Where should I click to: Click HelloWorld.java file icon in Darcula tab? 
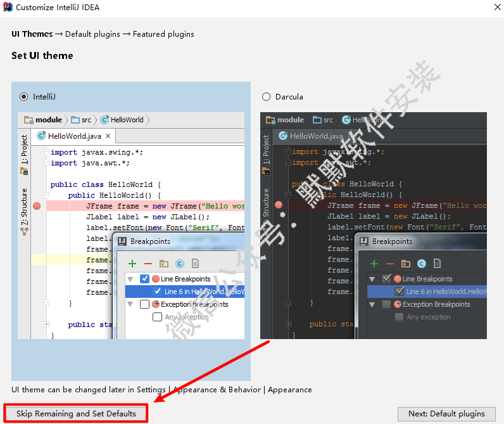283,136
